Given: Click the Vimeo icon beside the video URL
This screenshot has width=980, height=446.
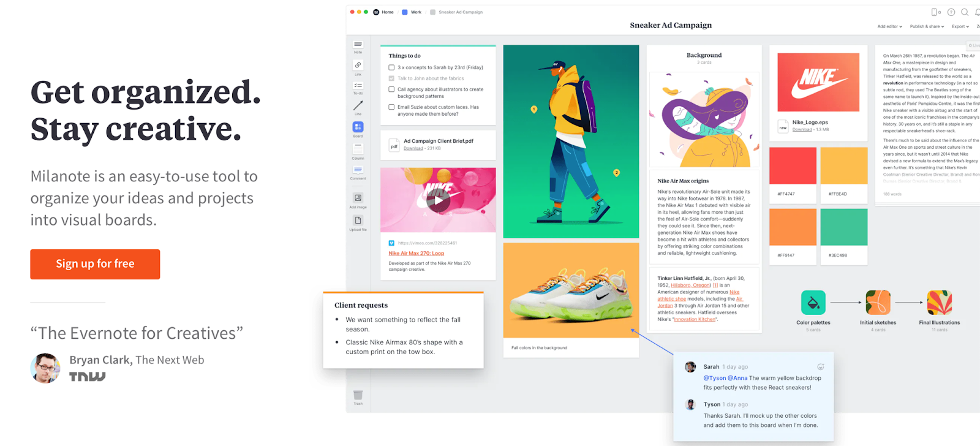Looking at the screenshot, I should 391,243.
